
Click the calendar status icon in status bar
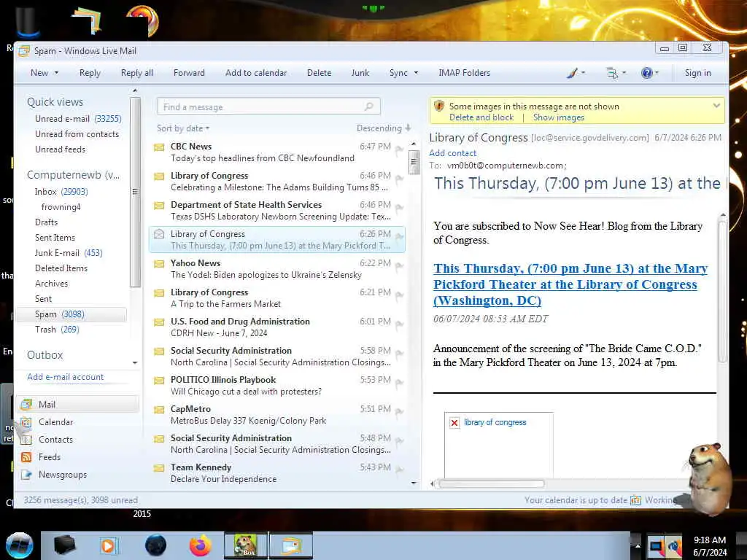[635, 500]
